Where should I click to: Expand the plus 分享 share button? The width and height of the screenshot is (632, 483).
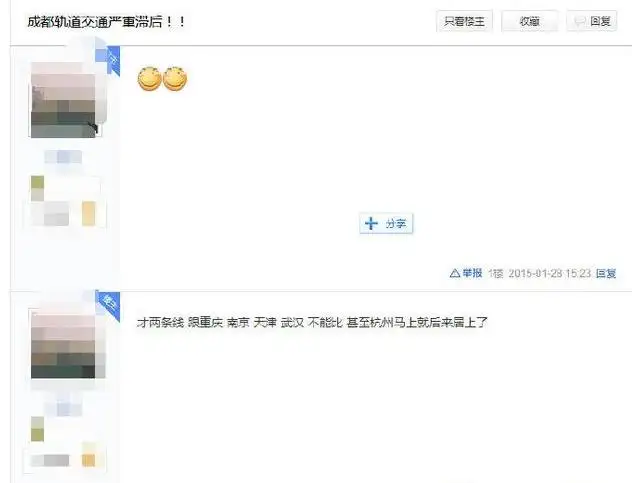(386, 223)
